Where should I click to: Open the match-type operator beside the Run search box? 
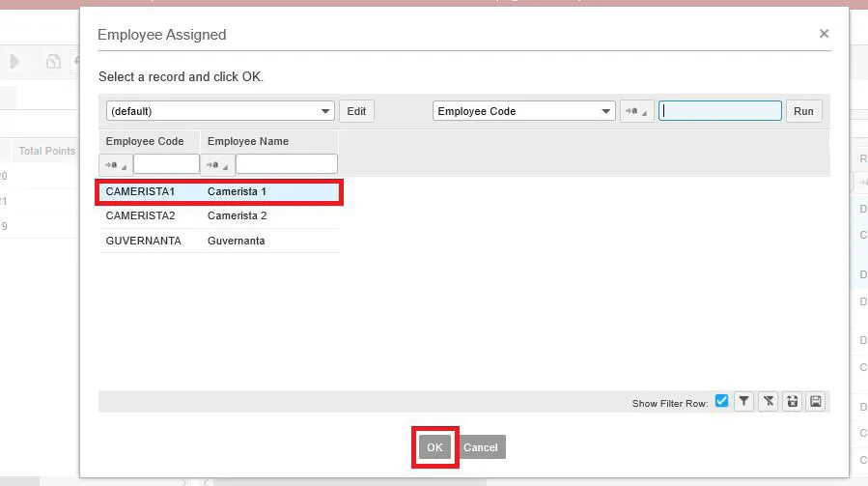point(636,111)
